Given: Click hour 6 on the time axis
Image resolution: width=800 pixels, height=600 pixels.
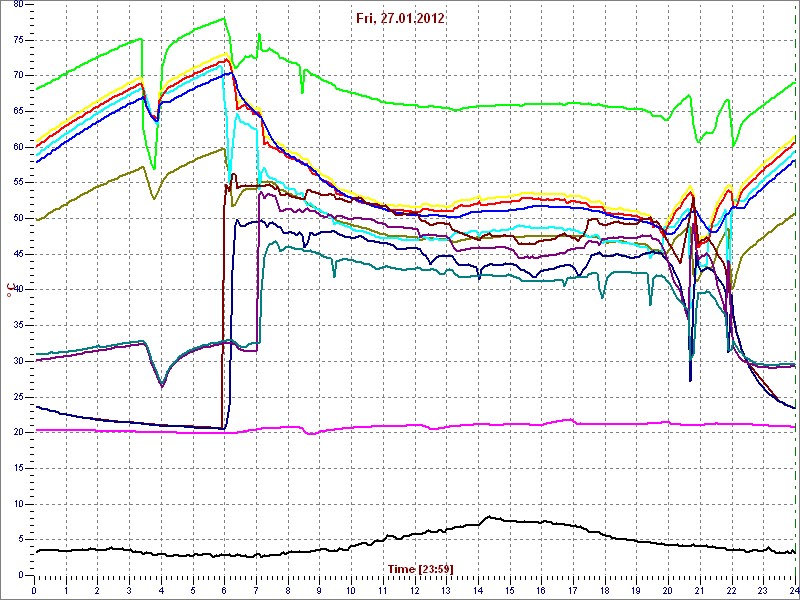Looking at the screenshot, I should point(224,589).
